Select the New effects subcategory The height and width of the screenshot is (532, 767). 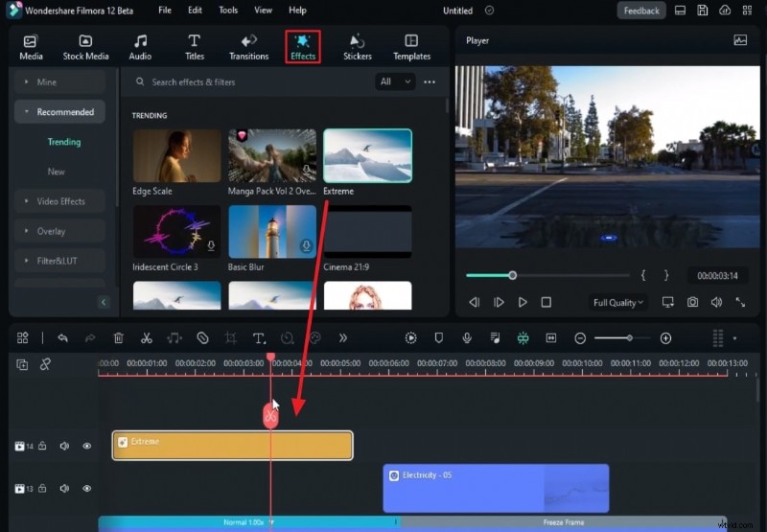[x=57, y=172]
